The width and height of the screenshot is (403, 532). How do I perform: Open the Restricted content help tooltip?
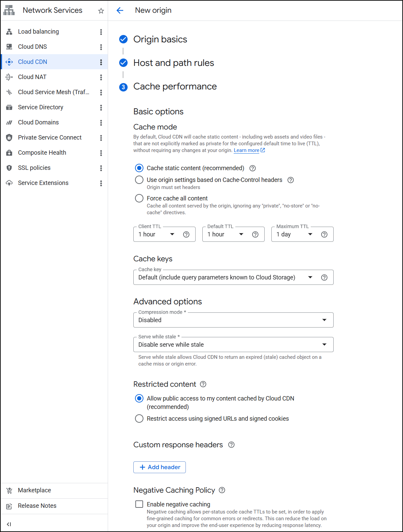(203, 384)
